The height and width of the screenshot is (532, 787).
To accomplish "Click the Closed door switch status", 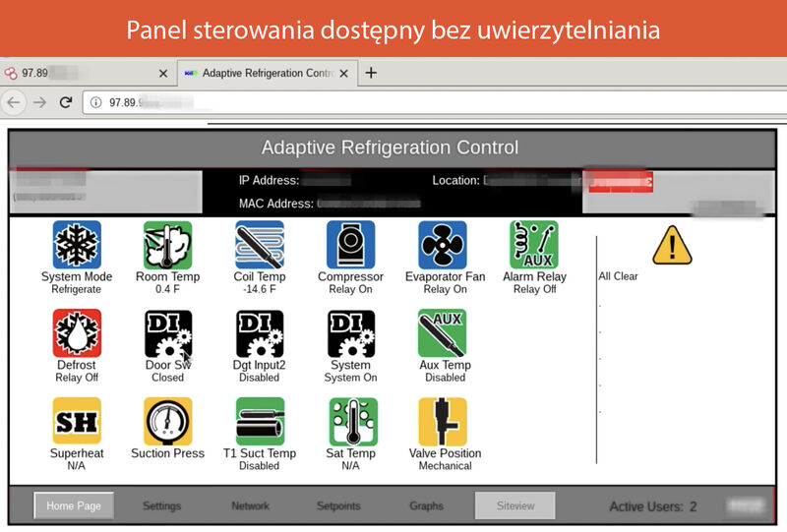I will point(167,378).
